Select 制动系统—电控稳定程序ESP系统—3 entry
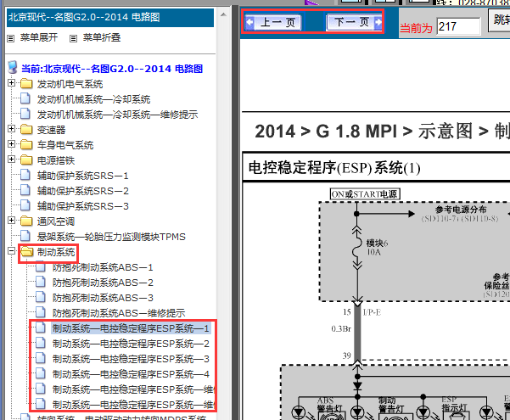The height and width of the screenshot is (420, 510). [x=131, y=359]
